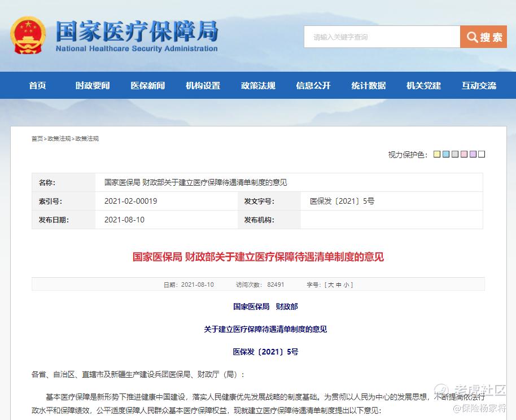Go to 医保新闻 section

click(x=148, y=86)
